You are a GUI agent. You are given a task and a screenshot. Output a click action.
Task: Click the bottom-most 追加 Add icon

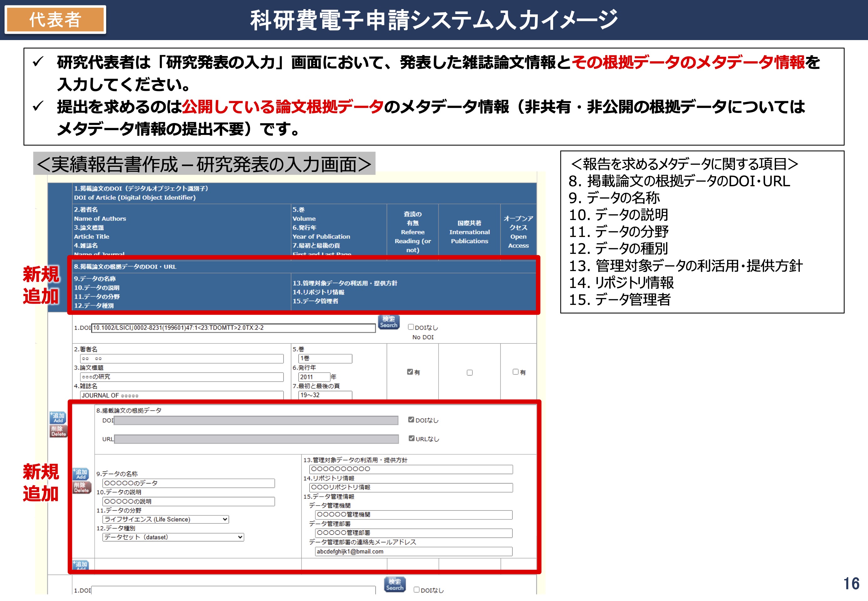(x=80, y=565)
